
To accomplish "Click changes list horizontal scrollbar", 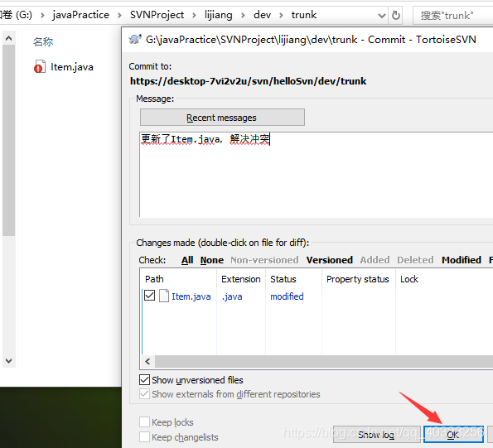I will click(x=324, y=361).
